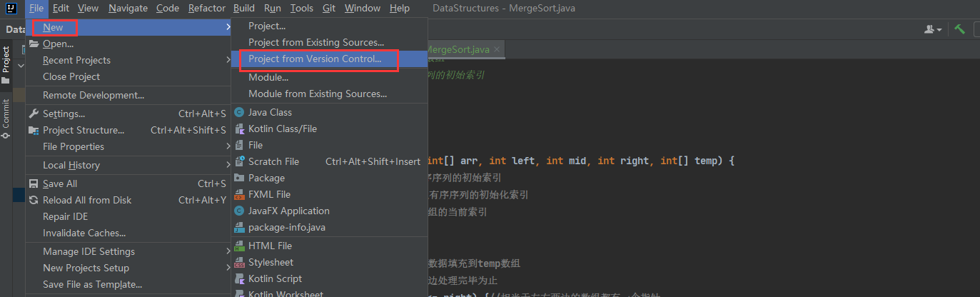
Task: Click the Project Structure icon
Action: click(x=34, y=130)
